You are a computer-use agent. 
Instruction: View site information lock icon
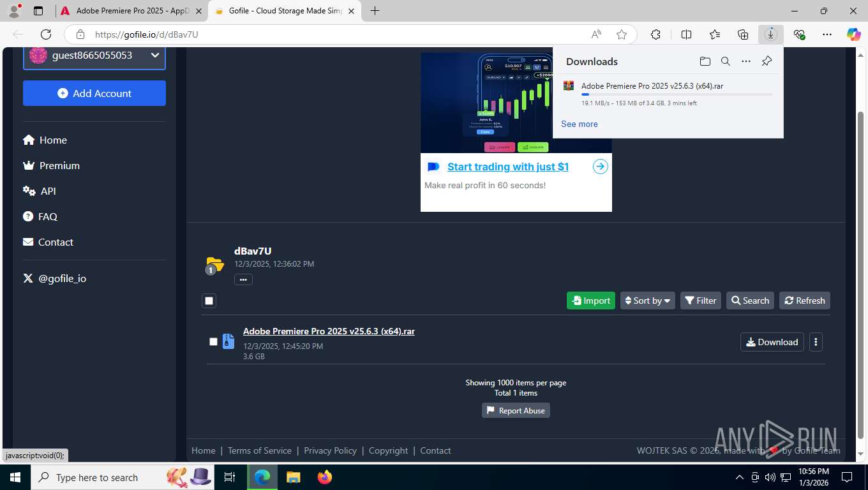[x=80, y=34]
